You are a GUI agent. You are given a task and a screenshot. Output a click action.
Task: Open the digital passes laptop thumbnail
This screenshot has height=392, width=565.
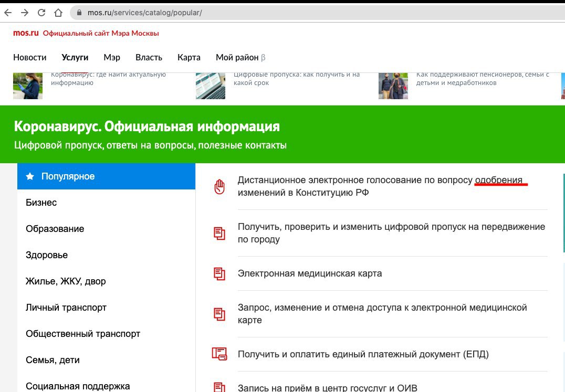pos(211,86)
